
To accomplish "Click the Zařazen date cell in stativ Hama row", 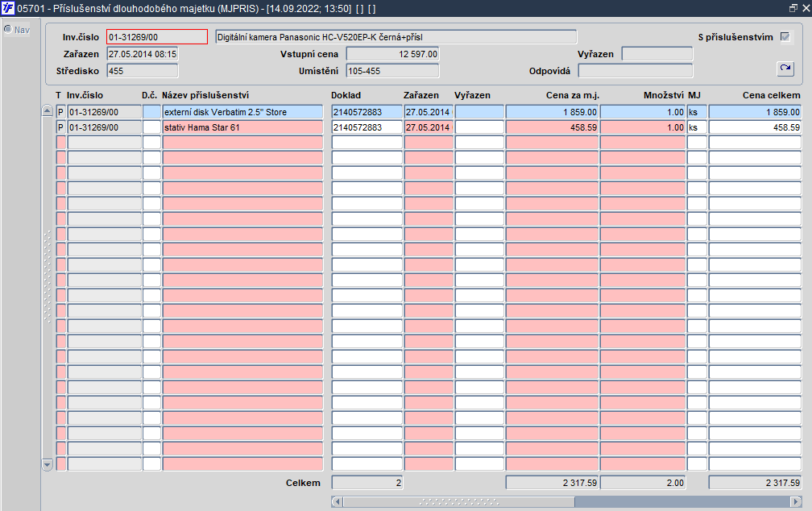I will click(429, 127).
